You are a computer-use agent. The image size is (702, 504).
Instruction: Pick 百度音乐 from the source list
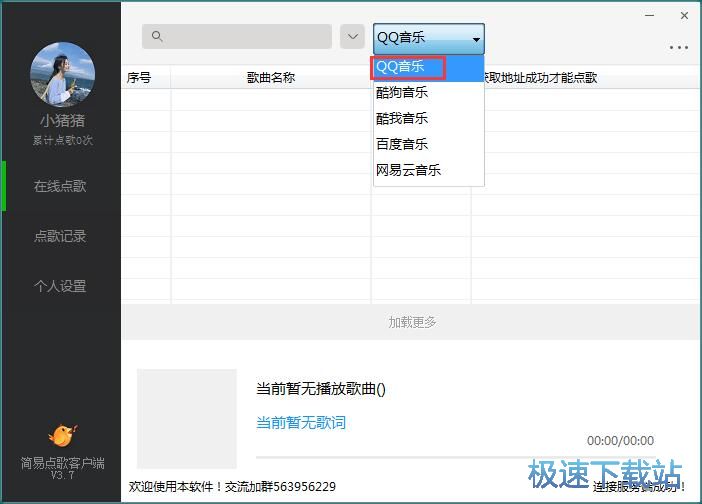[428, 144]
